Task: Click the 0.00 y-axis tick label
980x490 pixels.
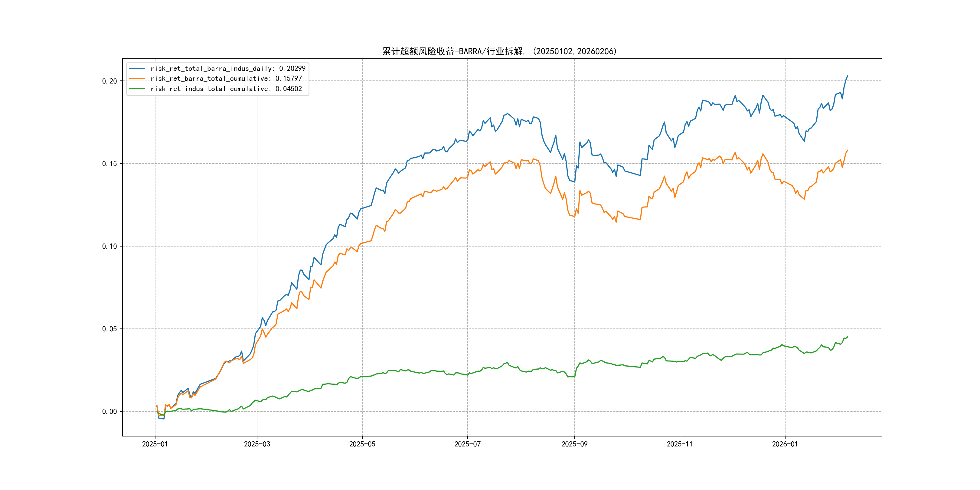Action: (109, 411)
